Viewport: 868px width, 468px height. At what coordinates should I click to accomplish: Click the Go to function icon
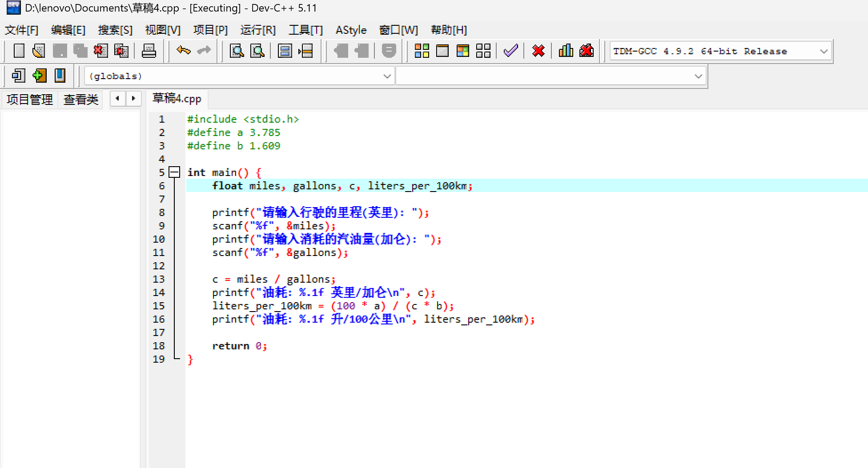tap(285, 51)
